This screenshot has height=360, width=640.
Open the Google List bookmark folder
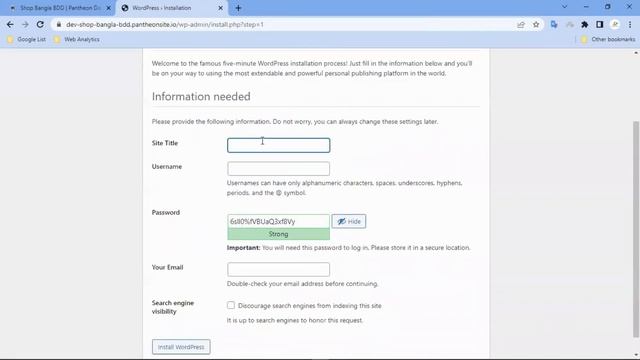(27, 39)
